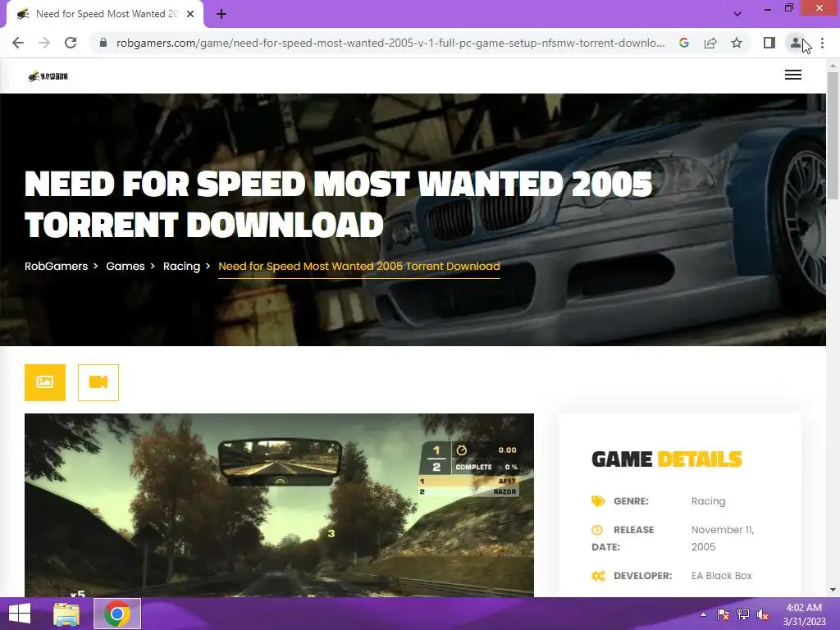Screen dimensions: 840x630
Task: Bookmark this page with the star icon
Action: coord(737,43)
